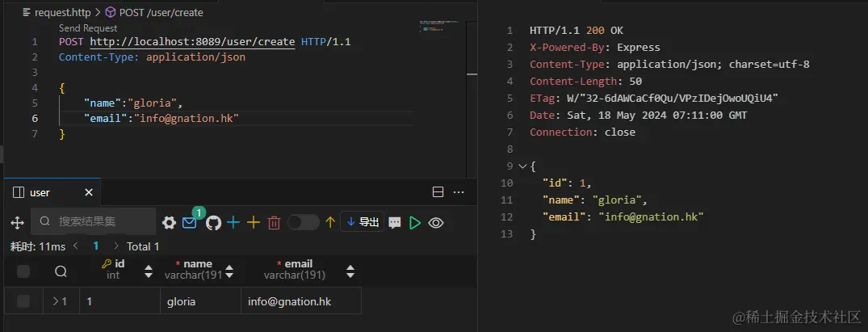The height and width of the screenshot is (332, 868).
Task: Click "id": 1 in response body
Action: 568,183
